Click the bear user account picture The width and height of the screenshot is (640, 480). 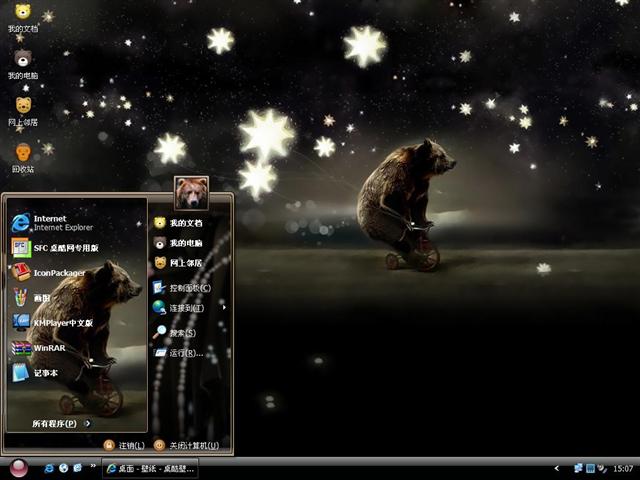[x=191, y=193]
